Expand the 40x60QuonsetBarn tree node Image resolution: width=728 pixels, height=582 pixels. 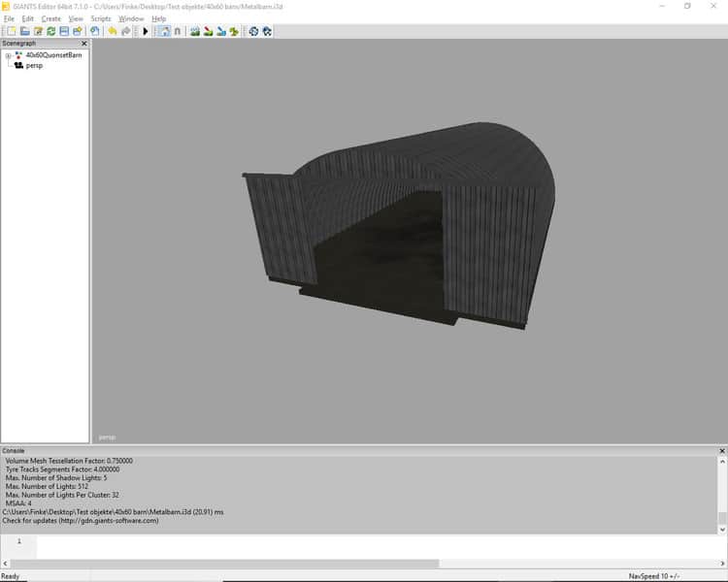[8, 55]
